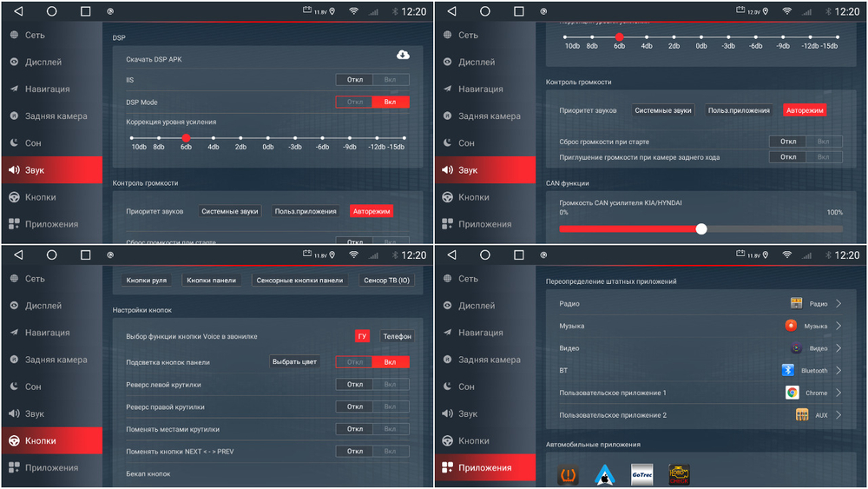Viewport: 868px width, 489px height.
Task: Open the tire pressure TPMS car app
Action: [568, 474]
